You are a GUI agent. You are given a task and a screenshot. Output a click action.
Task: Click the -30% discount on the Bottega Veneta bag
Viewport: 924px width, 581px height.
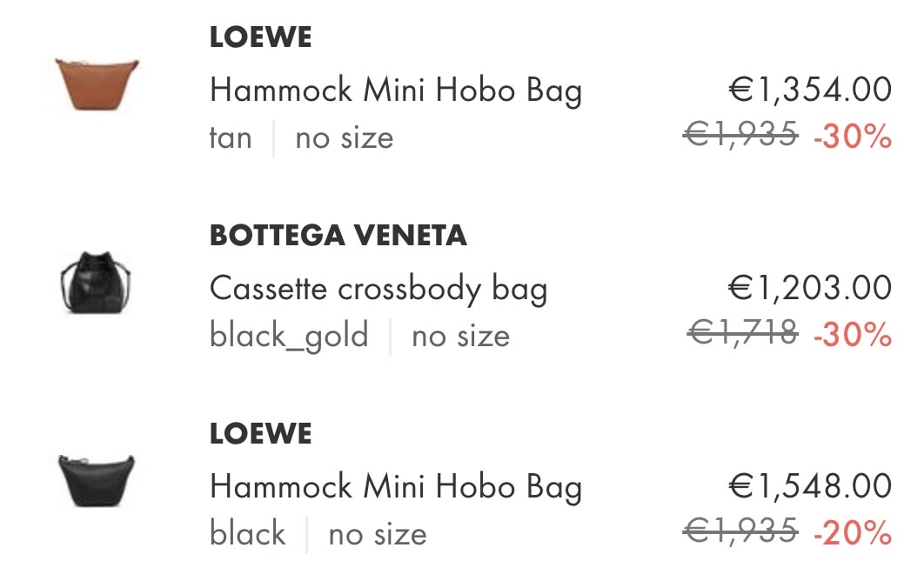[853, 333]
